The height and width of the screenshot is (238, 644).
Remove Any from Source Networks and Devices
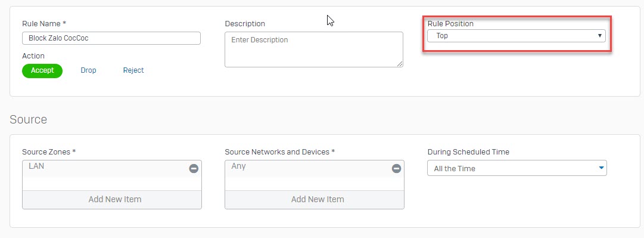coord(396,169)
